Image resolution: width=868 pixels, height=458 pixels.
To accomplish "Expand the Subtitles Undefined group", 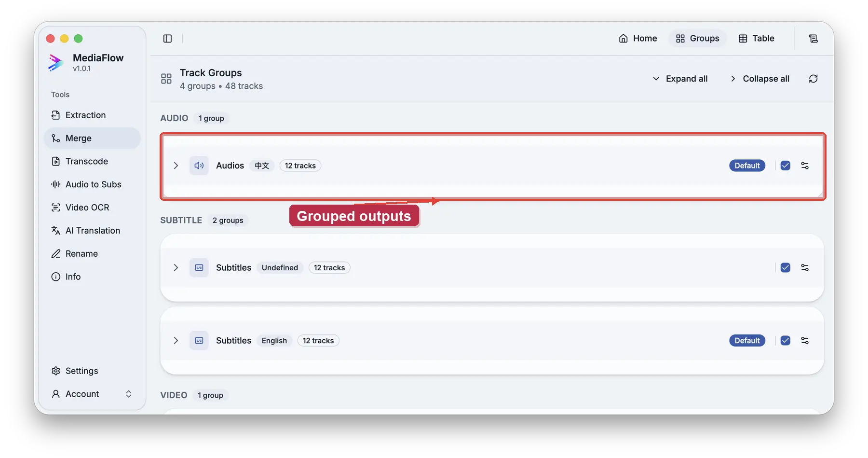I will click(x=176, y=268).
